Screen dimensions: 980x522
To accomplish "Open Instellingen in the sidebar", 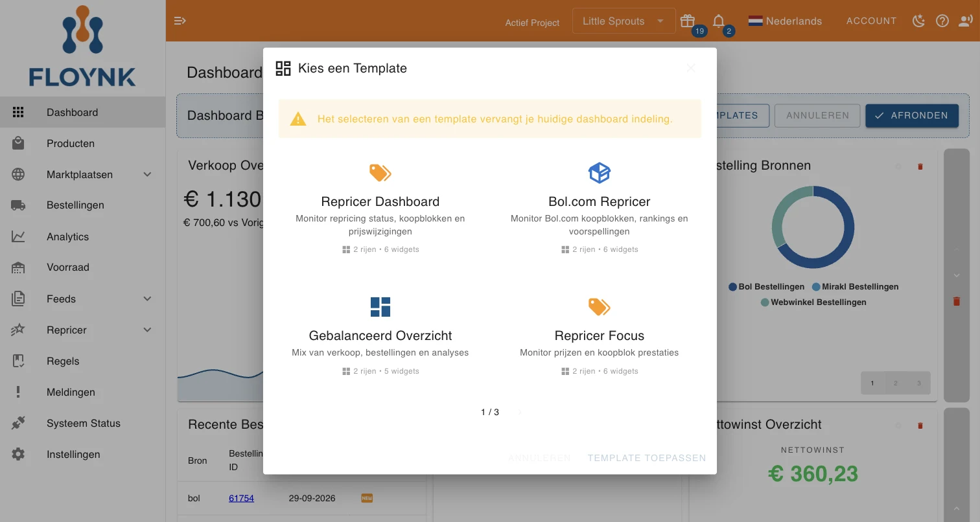I will tap(83, 454).
